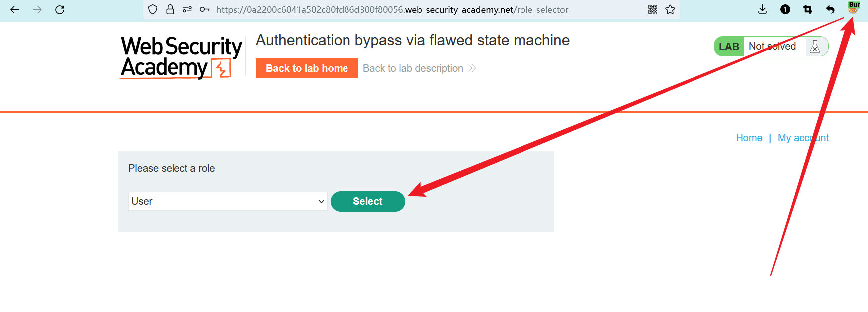Go to the Home link
868x312 pixels.
click(x=749, y=138)
